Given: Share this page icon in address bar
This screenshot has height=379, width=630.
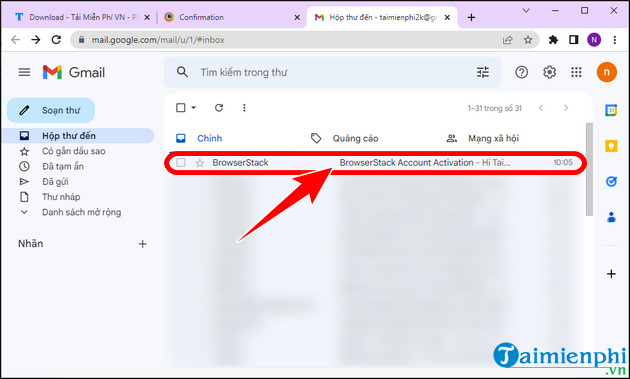Looking at the screenshot, I should click(x=507, y=40).
